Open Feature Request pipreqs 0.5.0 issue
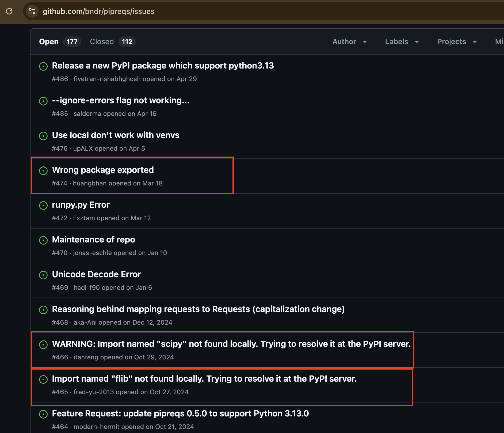This screenshot has width=504, height=433. (180, 413)
